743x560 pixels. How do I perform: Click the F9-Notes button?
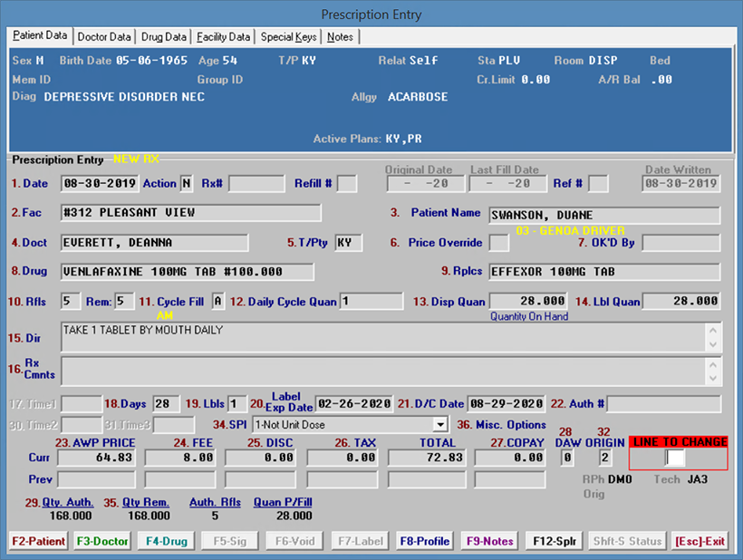tap(490, 541)
